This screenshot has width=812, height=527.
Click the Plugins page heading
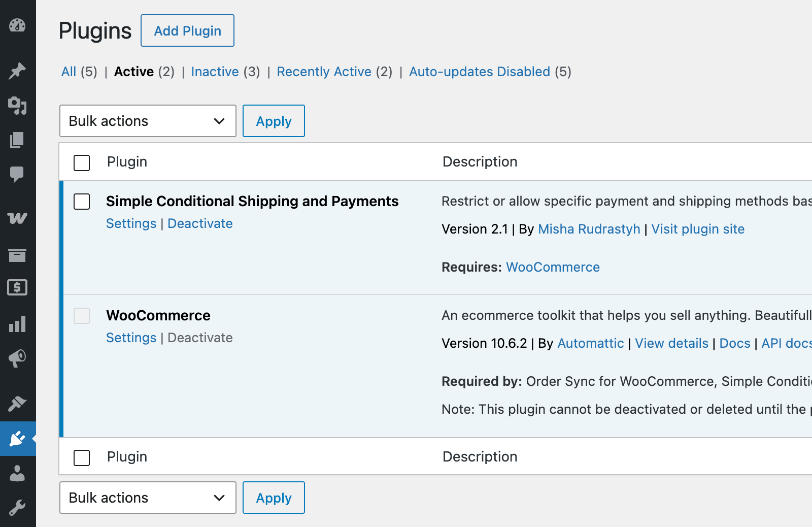click(95, 31)
